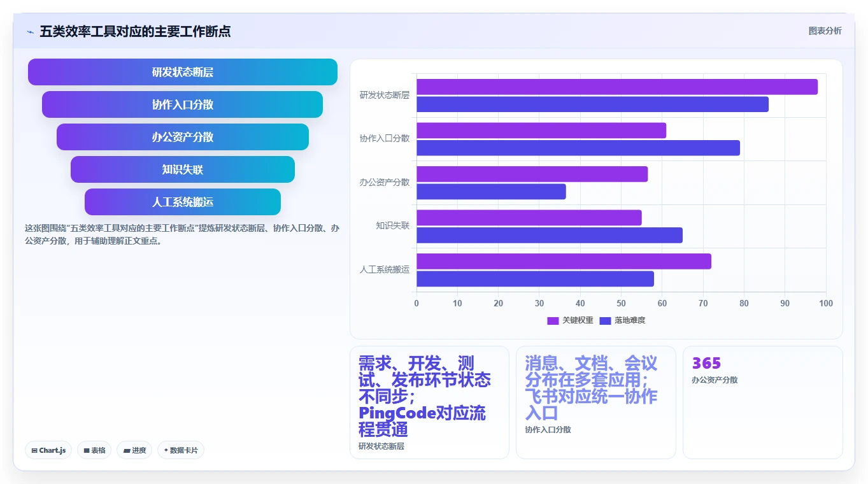
Task: Click the 表格 tag chip
Action: coord(94,450)
